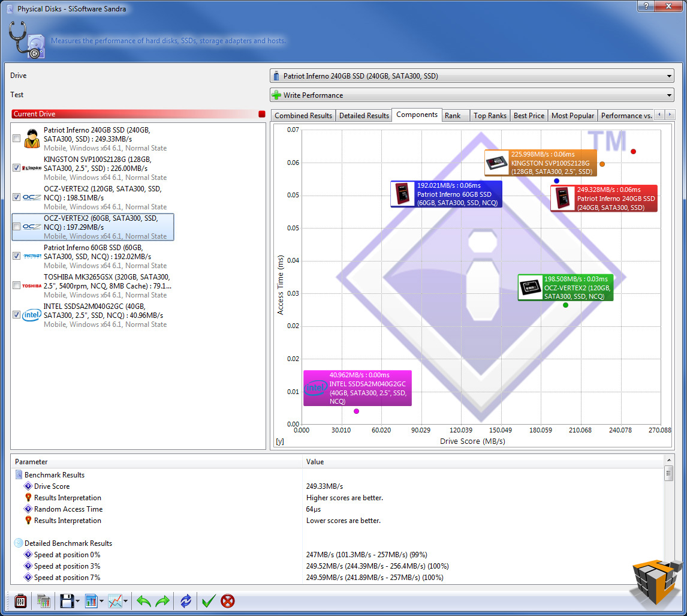Switch to the Detailed Results tab
This screenshot has height=616, width=687.
364,115
